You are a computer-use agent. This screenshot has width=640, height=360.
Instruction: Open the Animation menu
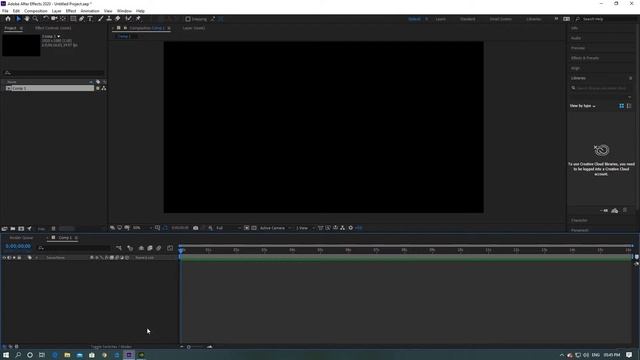tap(90, 11)
